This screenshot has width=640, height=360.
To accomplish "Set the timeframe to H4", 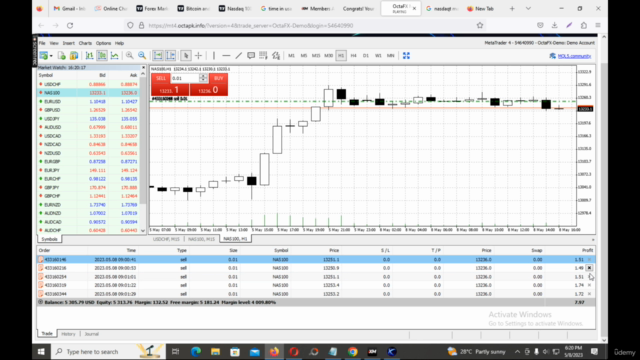I will (353, 56).
